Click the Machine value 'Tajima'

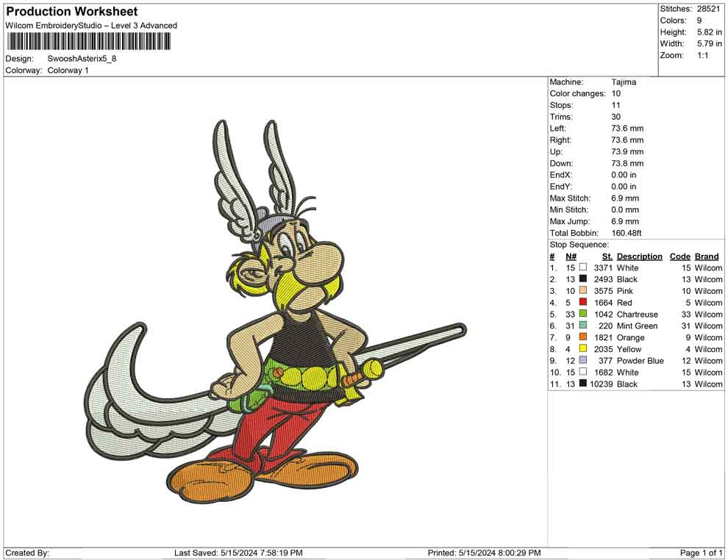tap(624, 82)
